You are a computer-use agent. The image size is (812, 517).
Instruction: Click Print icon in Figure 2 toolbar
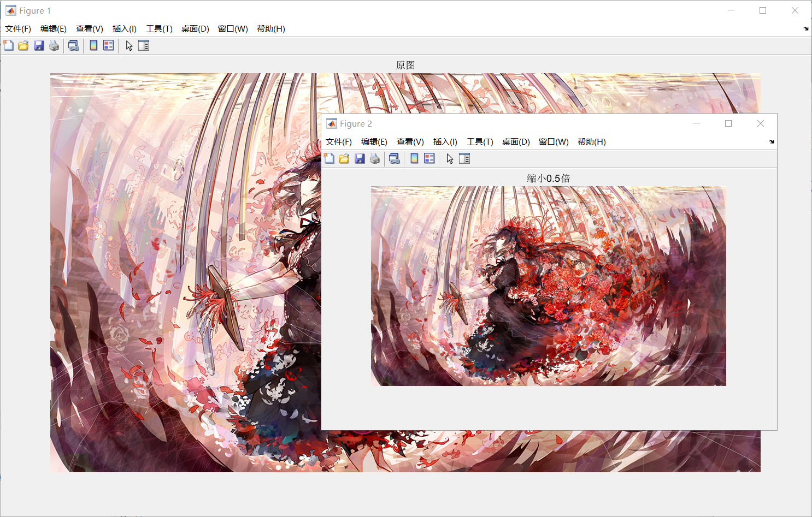pos(375,158)
